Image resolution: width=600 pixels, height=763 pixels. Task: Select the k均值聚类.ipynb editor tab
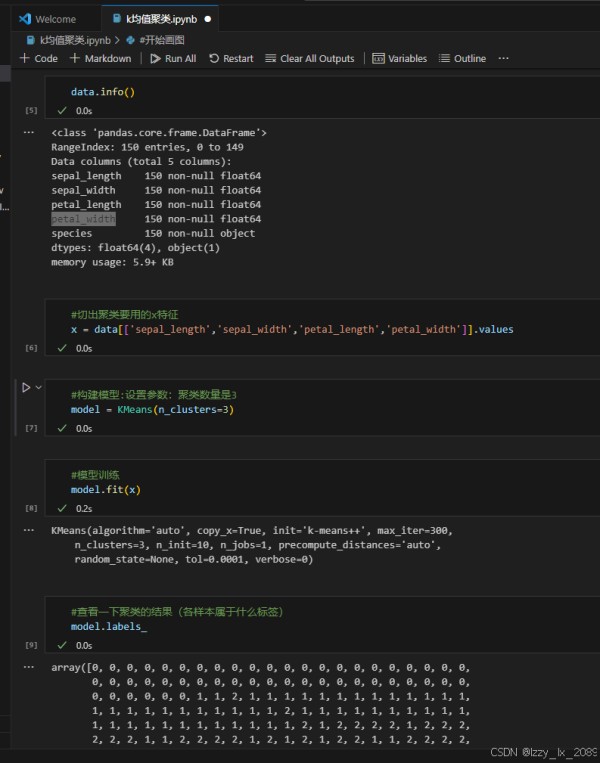[x=161, y=19]
